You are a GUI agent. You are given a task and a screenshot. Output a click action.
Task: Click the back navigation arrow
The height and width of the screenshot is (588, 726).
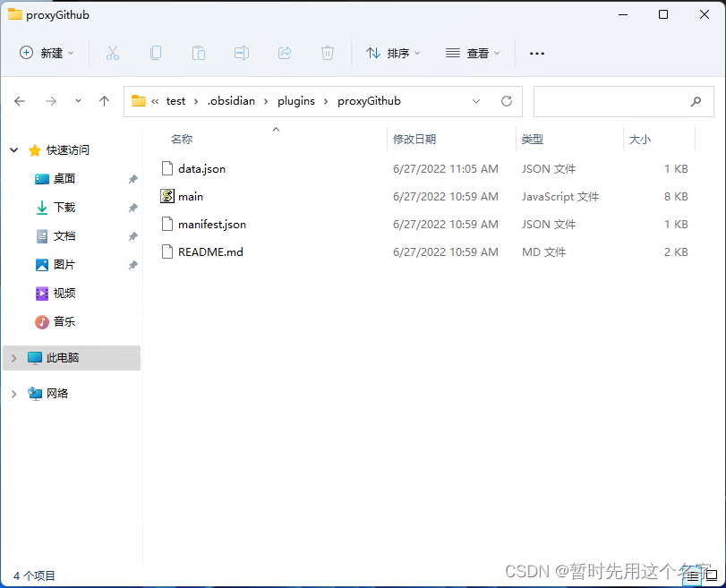click(x=20, y=101)
